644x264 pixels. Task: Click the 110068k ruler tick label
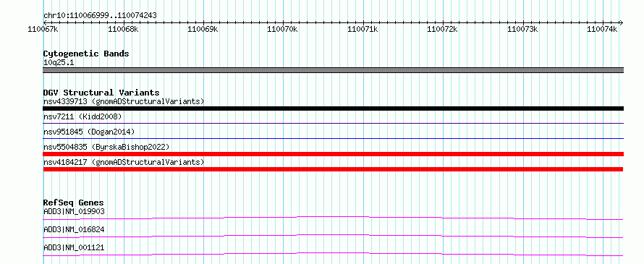click(123, 29)
